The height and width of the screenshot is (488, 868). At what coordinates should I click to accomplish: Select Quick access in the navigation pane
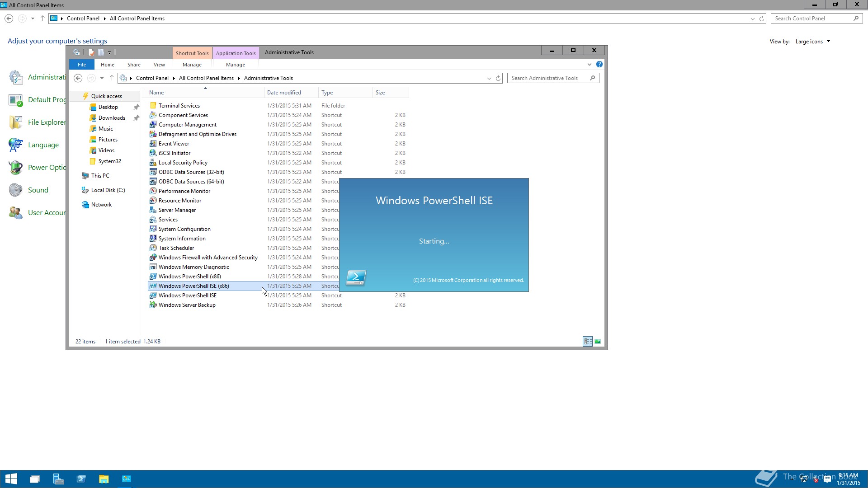[x=106, y=96]
